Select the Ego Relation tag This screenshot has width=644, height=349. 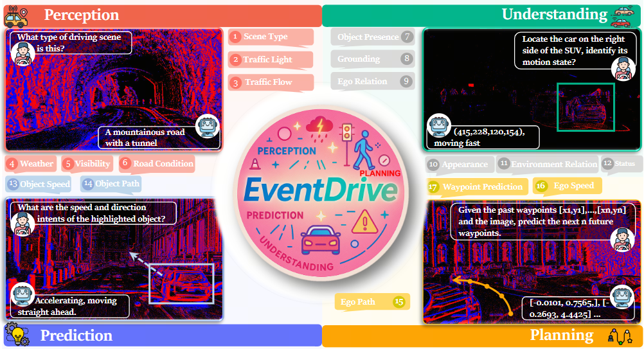[373, 81]
